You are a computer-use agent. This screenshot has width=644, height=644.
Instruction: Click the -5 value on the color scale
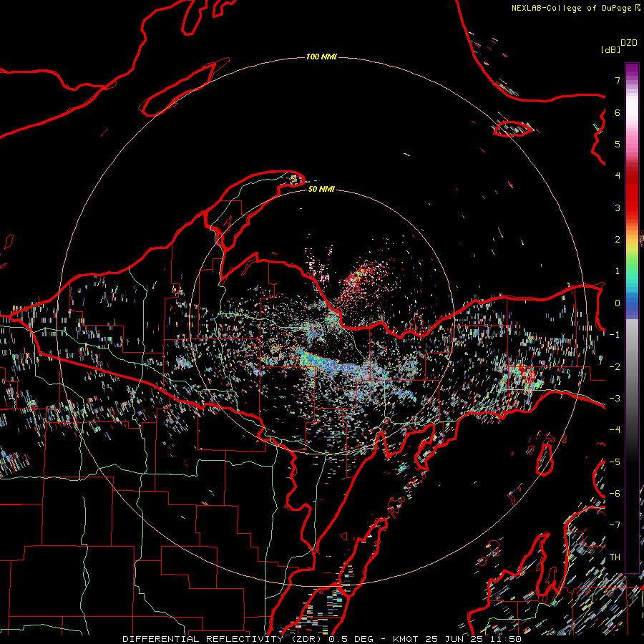point(615,462)
